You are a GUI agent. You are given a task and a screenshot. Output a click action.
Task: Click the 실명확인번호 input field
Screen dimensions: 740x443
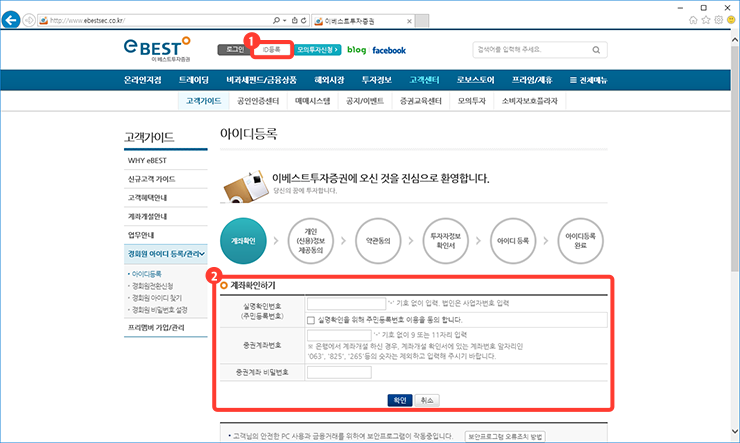[346, 303]
